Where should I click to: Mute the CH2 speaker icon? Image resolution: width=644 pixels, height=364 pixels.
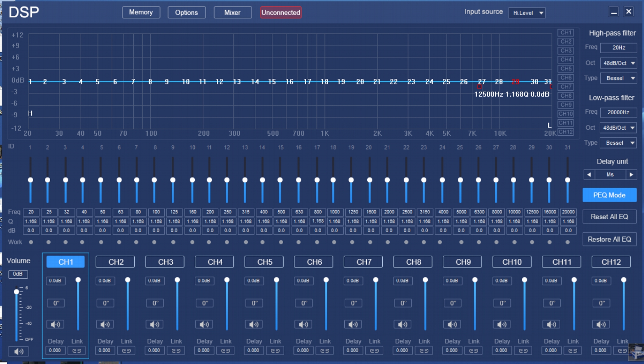(105, 324)
